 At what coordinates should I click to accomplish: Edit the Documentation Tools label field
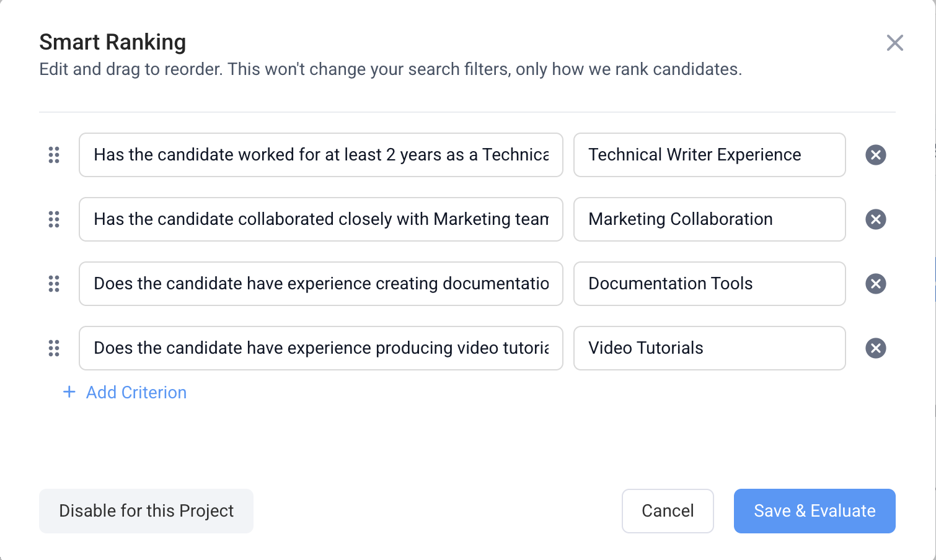tap(710, 284)
